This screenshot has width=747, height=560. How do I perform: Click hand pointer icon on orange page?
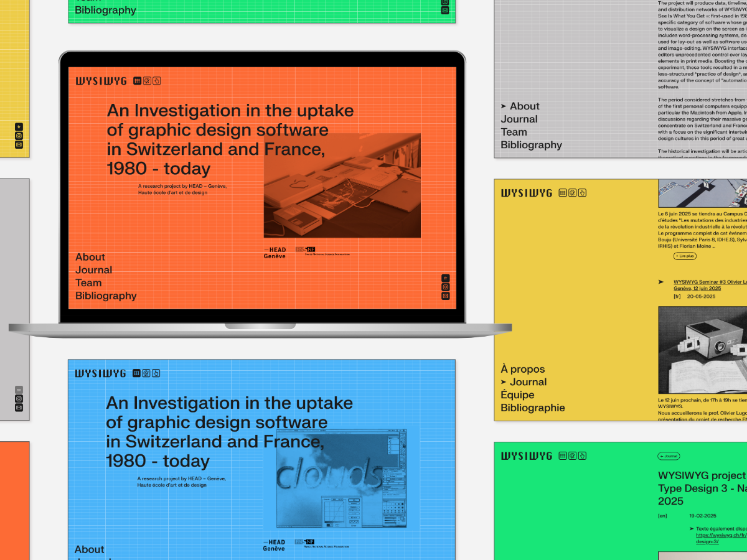(x=156, y=81)
